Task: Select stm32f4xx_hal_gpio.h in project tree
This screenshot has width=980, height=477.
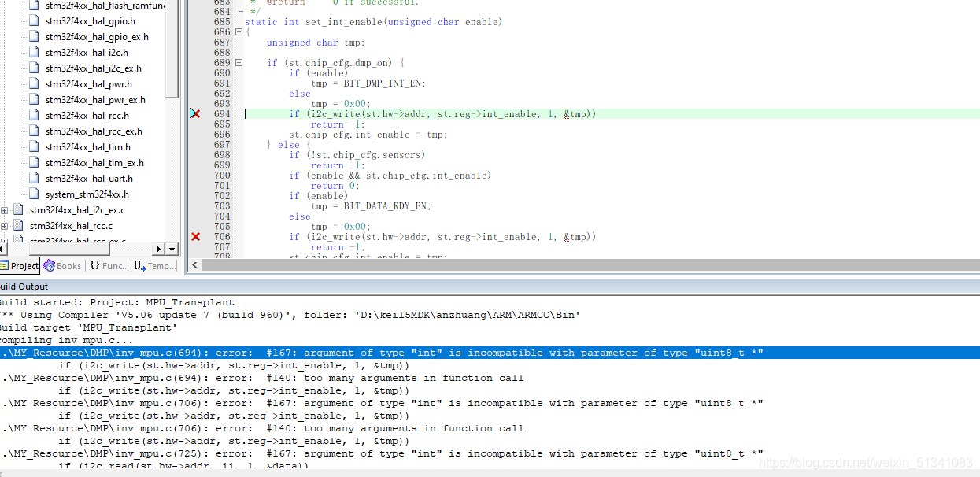Action: click(x=90, y=21)
